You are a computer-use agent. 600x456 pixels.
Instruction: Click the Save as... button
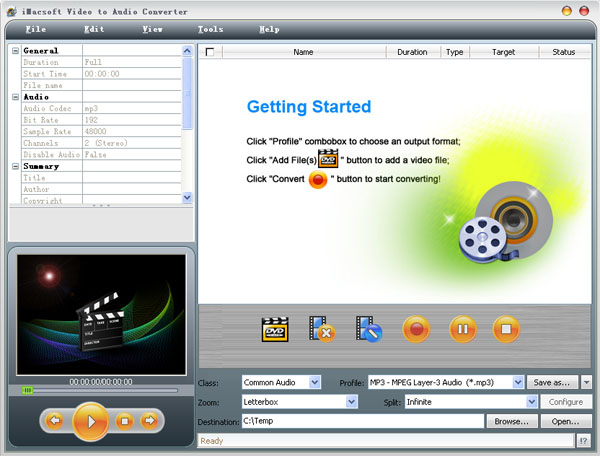553,382
